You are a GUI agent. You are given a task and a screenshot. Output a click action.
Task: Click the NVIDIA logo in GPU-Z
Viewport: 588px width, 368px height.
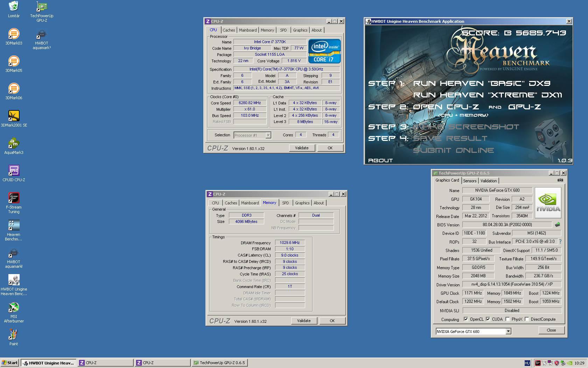pyautogui.click(x=548, y=203)
